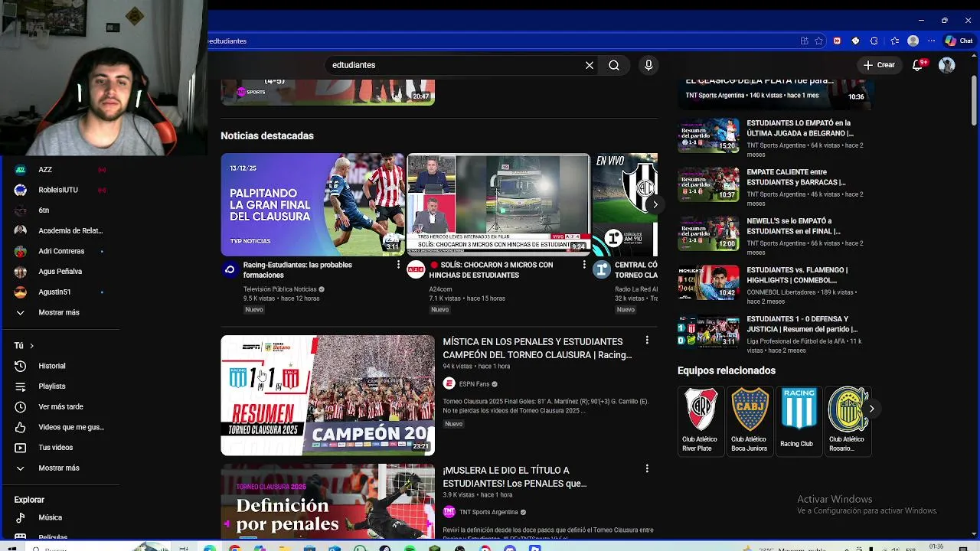Clear the search box with the X

590,65
